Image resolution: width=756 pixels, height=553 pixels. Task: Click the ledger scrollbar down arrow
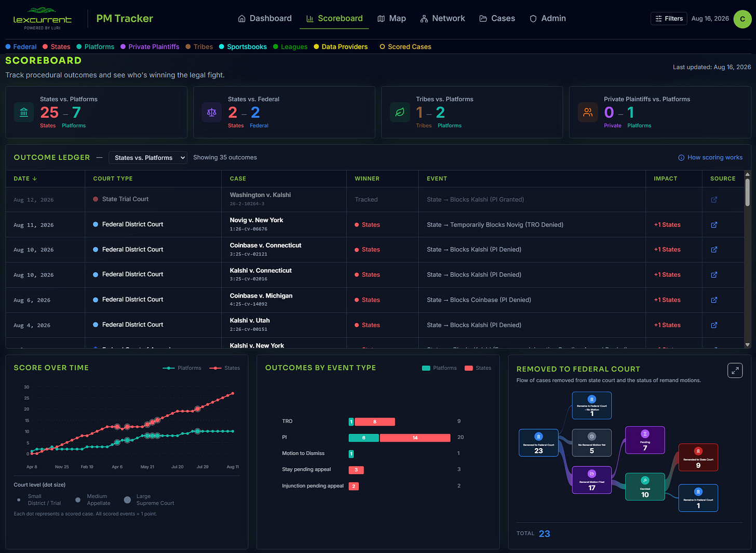pos(747,345)
